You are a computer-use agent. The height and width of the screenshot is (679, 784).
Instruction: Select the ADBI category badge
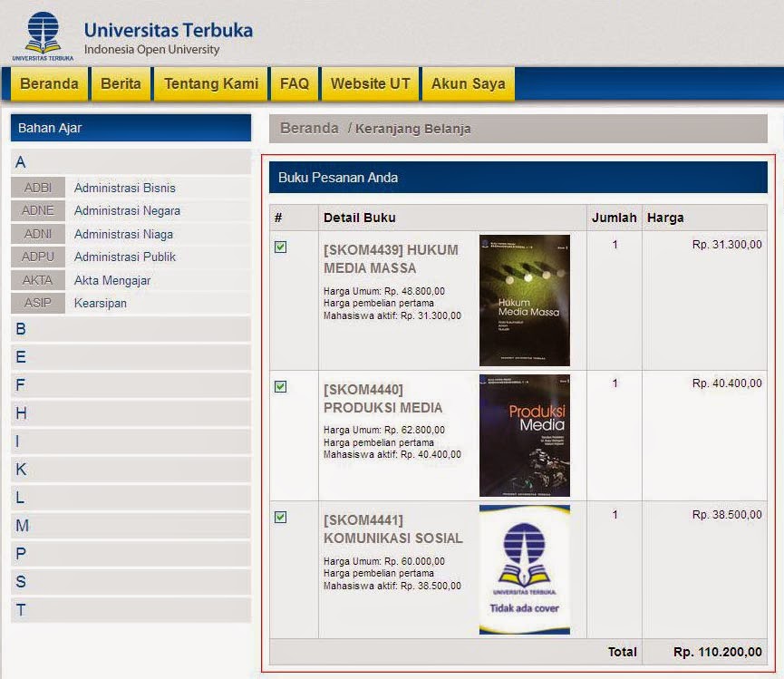point(37,188)
